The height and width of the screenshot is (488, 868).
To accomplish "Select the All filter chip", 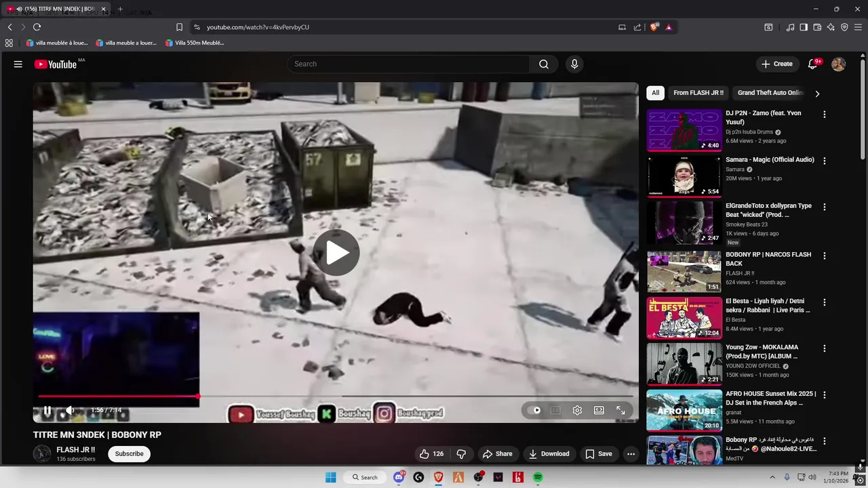I will tap(655, 93).
